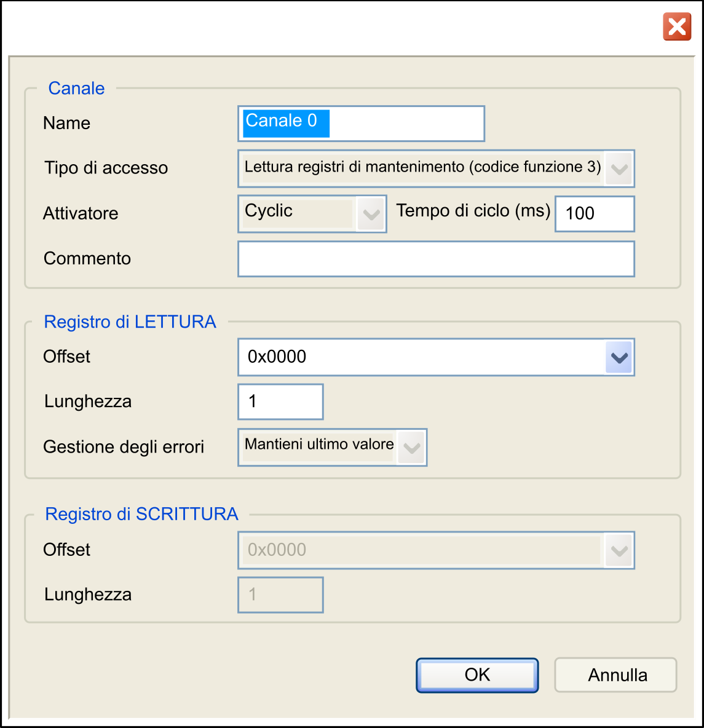Click the Name field containing Canale 0
Screen dimensions: 704x728
click(362, 124)
